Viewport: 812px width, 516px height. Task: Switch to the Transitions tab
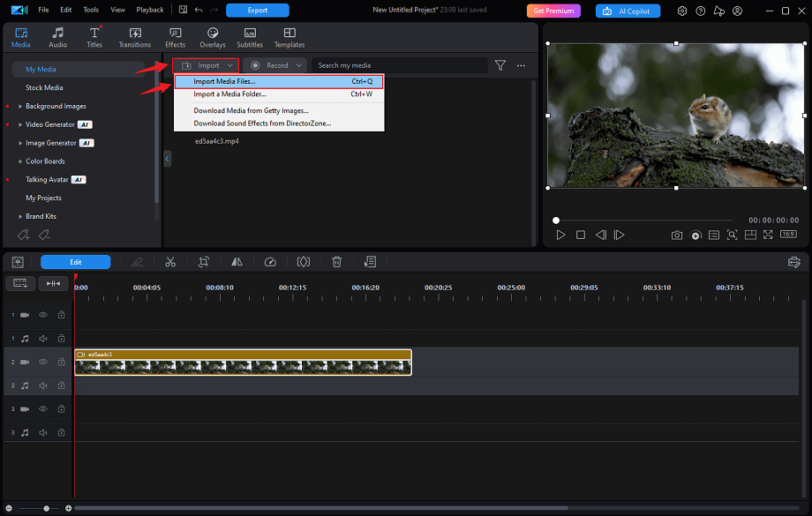click(x=134, y=37)
